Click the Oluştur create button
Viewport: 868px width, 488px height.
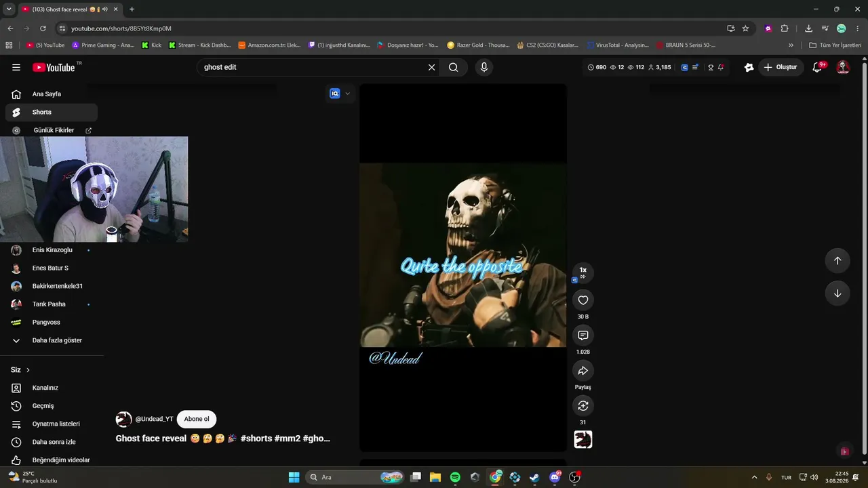tap(781, 67)
